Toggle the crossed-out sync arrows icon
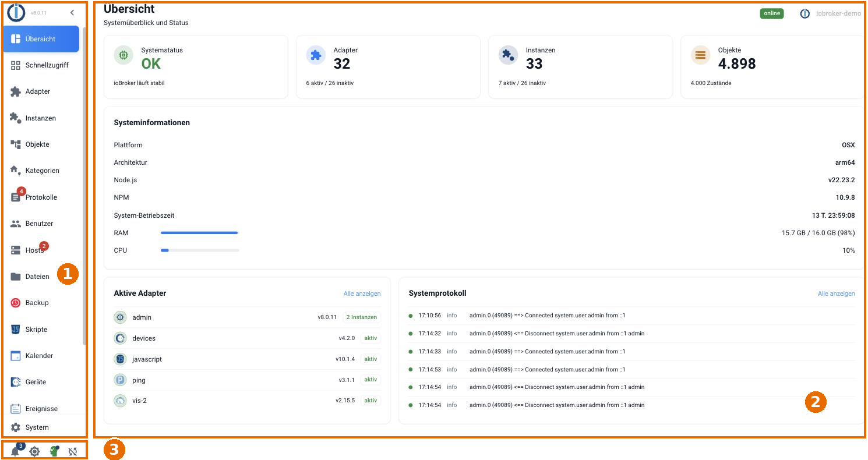 click(x=73, y=451)
